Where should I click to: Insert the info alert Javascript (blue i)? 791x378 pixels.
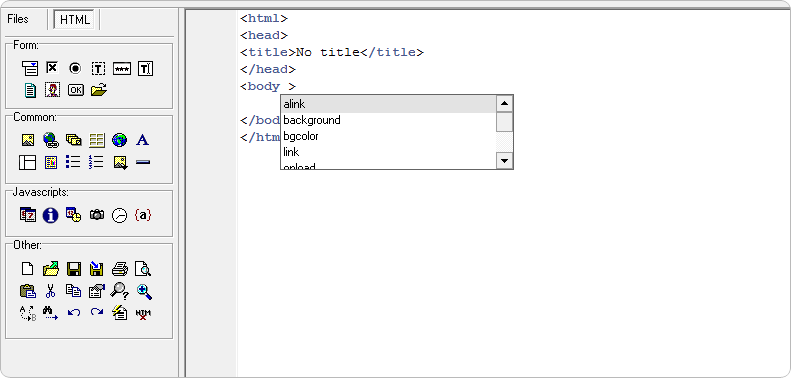[50, 215]
